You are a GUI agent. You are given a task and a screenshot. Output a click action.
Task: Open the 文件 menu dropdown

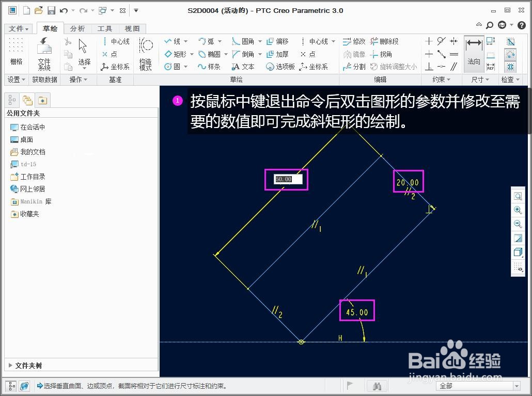tap(18, 28)
